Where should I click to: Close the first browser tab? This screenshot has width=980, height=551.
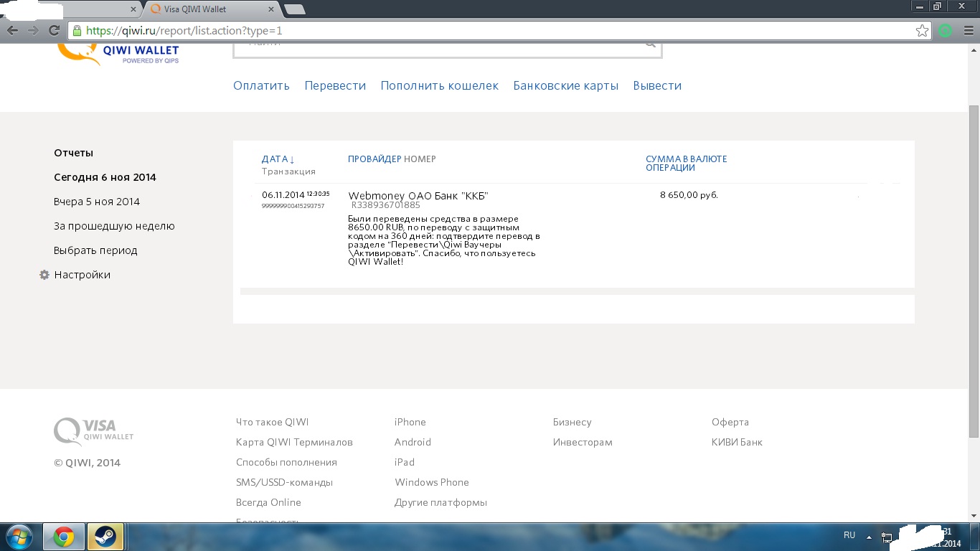tap(133, 9)
